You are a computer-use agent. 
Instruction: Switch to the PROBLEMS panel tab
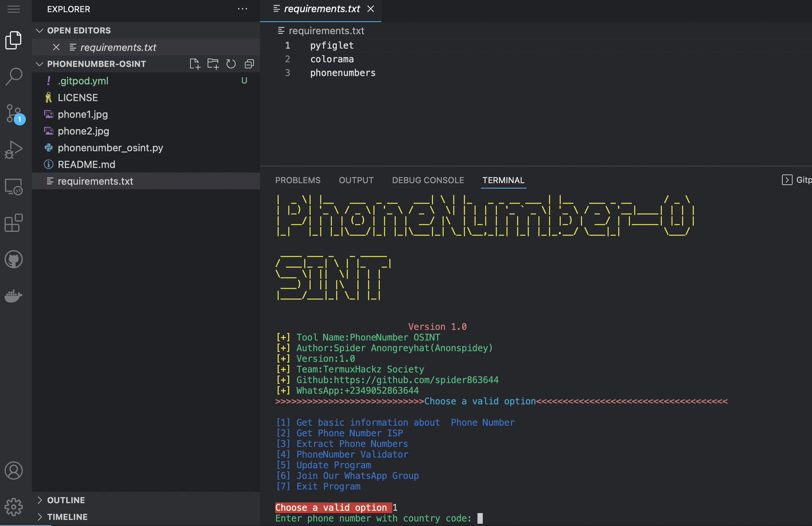[x=298, y=180]
